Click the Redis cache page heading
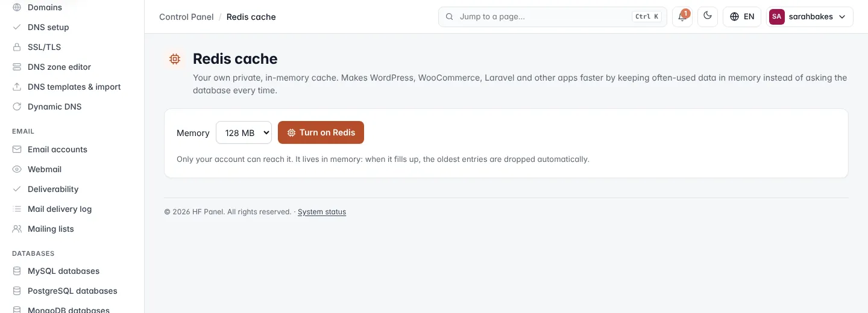Screen dimensions: 868x313 [x=235, y=59]
